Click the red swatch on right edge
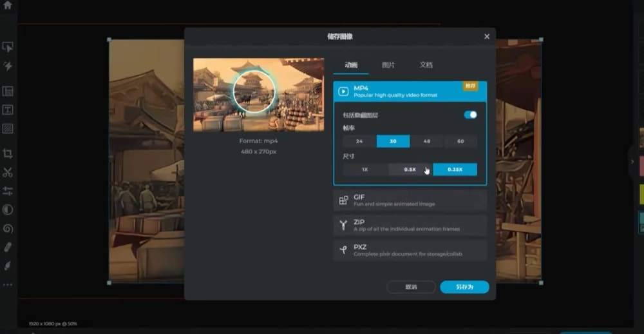The image size is (644, 334). point(641,166)
